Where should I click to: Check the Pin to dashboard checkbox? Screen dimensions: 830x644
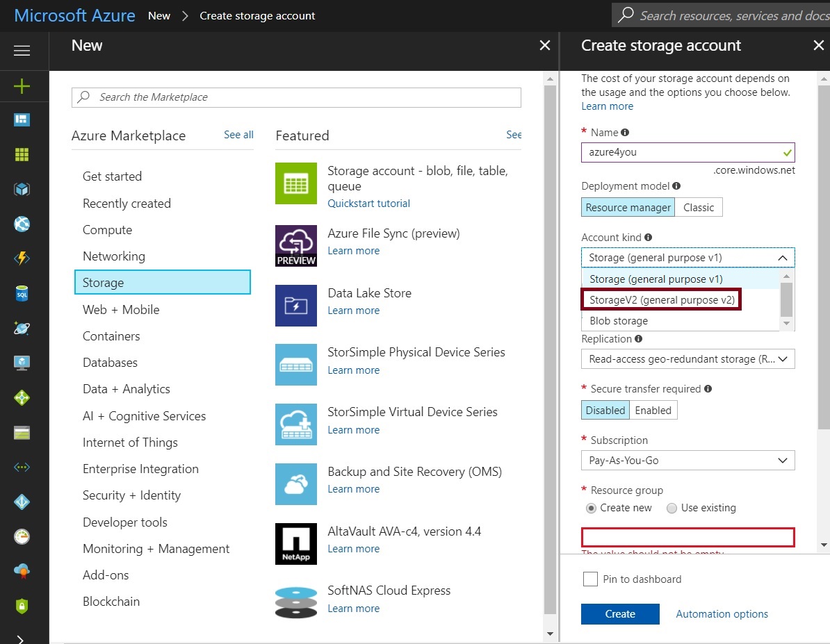(x=590, y=579)
